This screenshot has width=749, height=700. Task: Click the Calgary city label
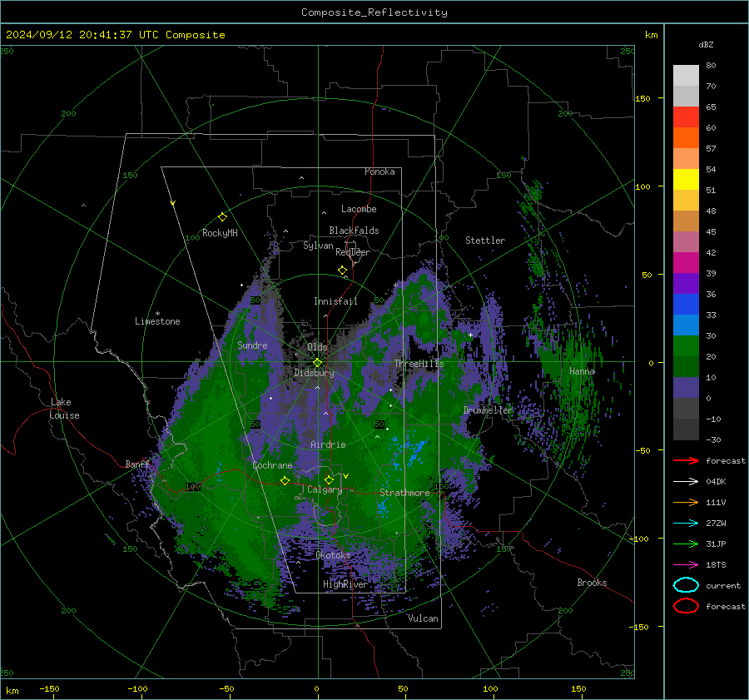[x=325, y=489]
